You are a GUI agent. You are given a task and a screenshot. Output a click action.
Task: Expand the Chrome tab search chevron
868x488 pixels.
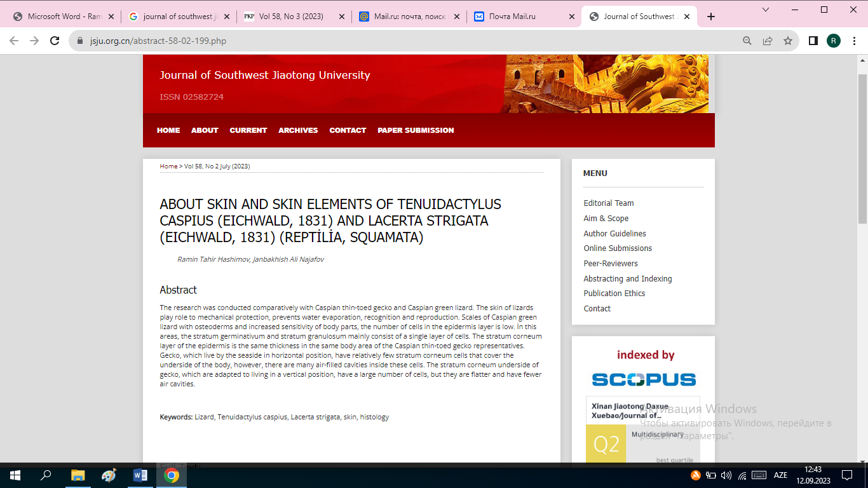(x=766, y=10)
